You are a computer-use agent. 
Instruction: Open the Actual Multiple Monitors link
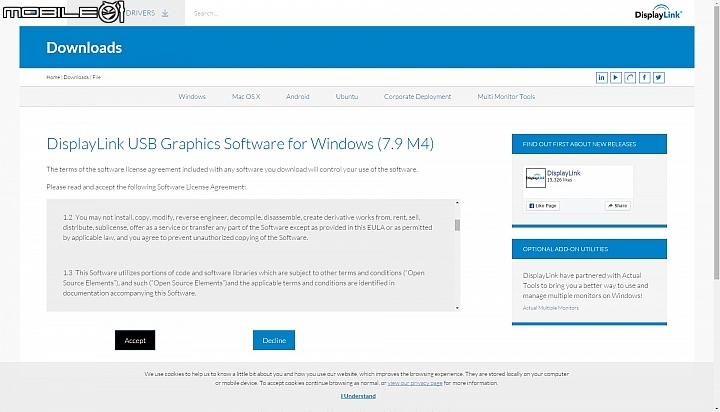click(x=551, y=308)
